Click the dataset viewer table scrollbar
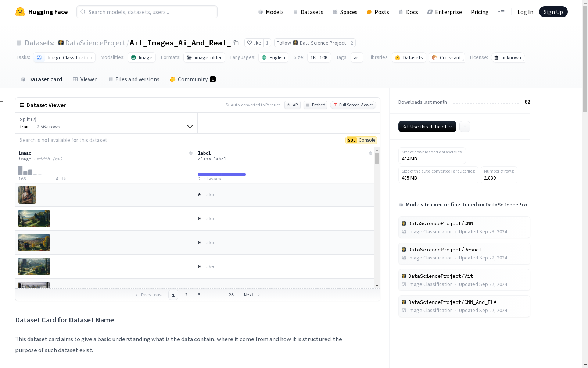Image resolution: width=588 pixels, height=368 pixels. pyautogui.click(x=377, y=158)
